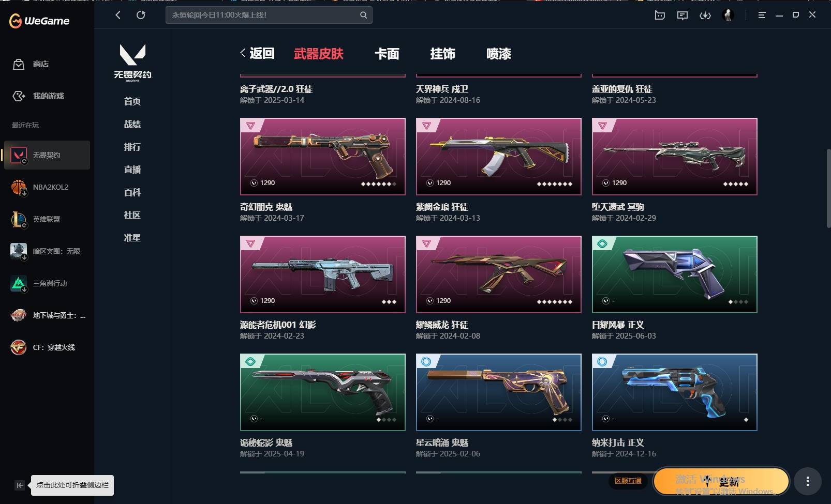The height and width of the screenshot is (504, 831).
Task: Switch to the 喷漆 tab
Action: click(499, 54)
